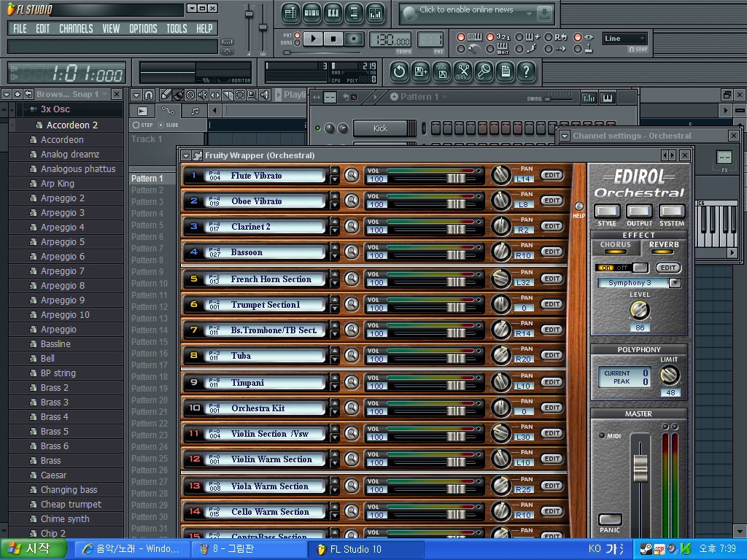Open the graph editor icon in step sequencer
The width and height of the screenshot is (747, 560).
click(589, 98)
